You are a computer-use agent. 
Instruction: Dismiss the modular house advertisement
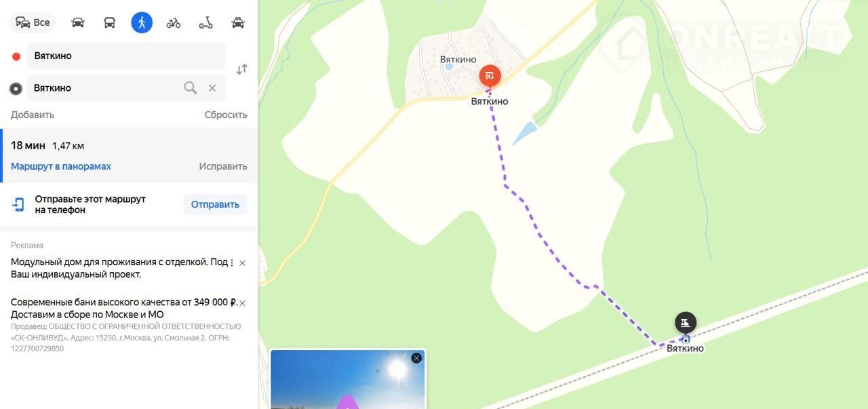(243, 262)
